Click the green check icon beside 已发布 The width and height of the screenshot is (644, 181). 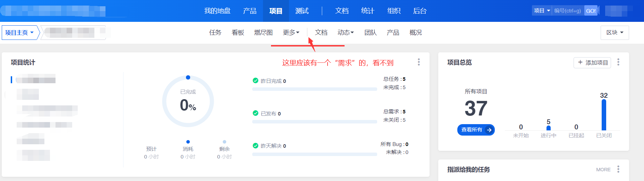click(x=256, y=113)
